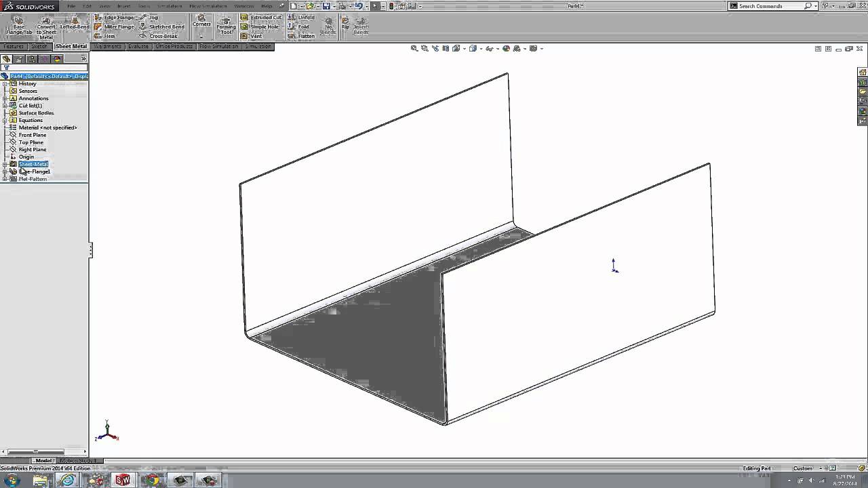Expand the Cut list(1) node

[5, 106]
